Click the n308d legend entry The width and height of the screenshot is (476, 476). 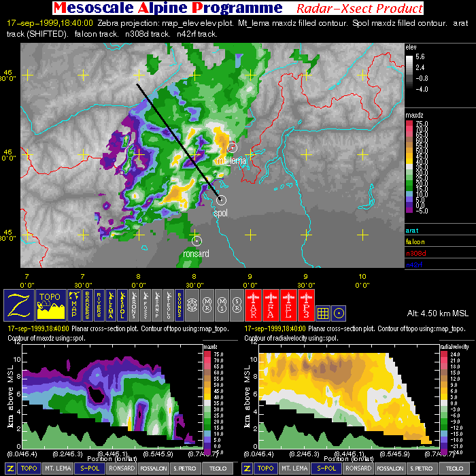(416, 253)
